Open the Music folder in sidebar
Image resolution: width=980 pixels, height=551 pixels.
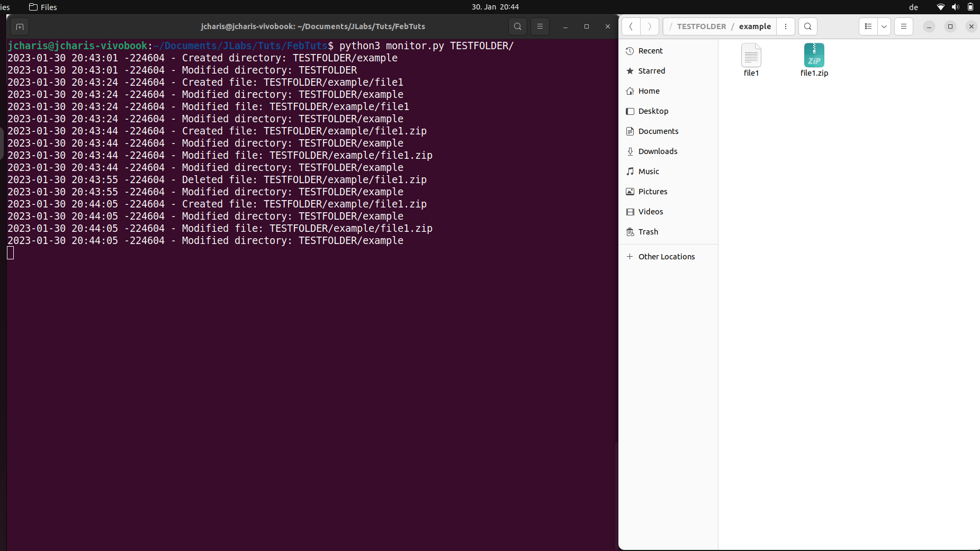649,171
